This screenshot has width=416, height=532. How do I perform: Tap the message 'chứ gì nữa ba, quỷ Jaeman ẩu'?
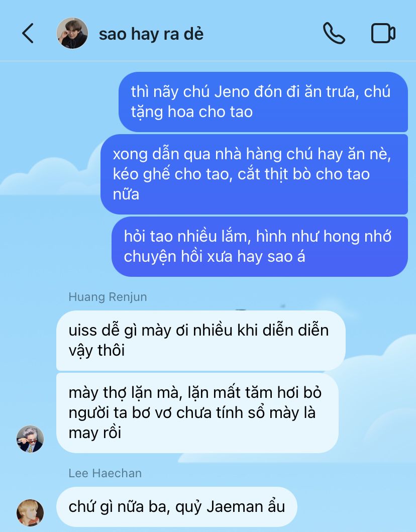click(x=176, y=507)
